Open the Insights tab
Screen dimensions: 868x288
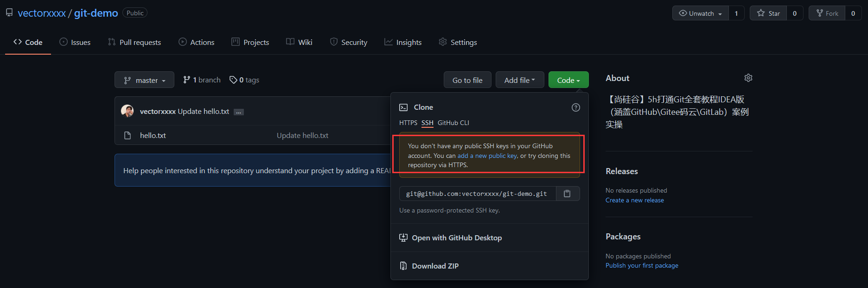pos(403,42)
